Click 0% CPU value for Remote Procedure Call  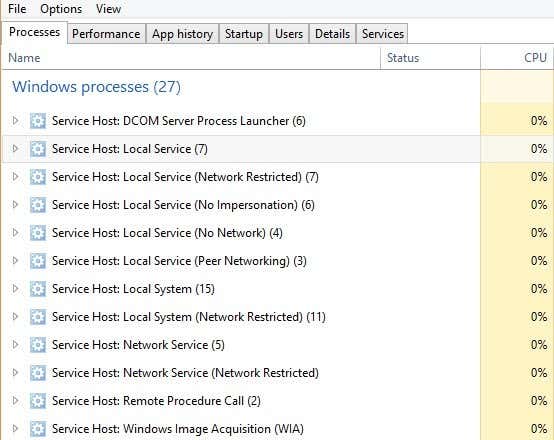point(539,401)
